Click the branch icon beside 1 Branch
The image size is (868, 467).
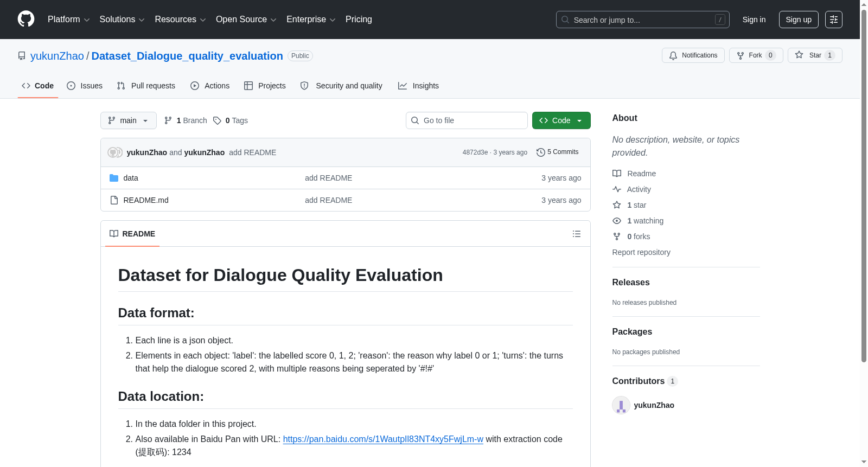pos(168,120)
